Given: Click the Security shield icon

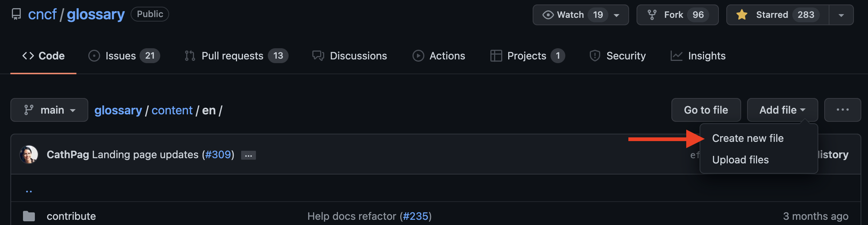Looking at the screenshot, I should coord(595,56).
